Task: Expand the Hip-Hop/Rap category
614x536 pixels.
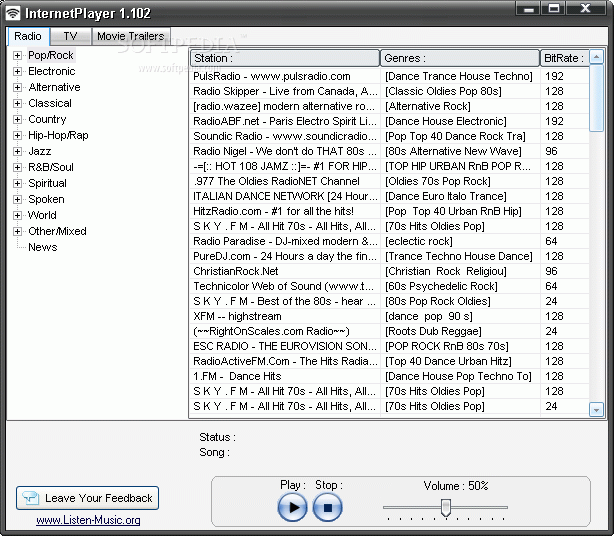Action: point(17,135)
